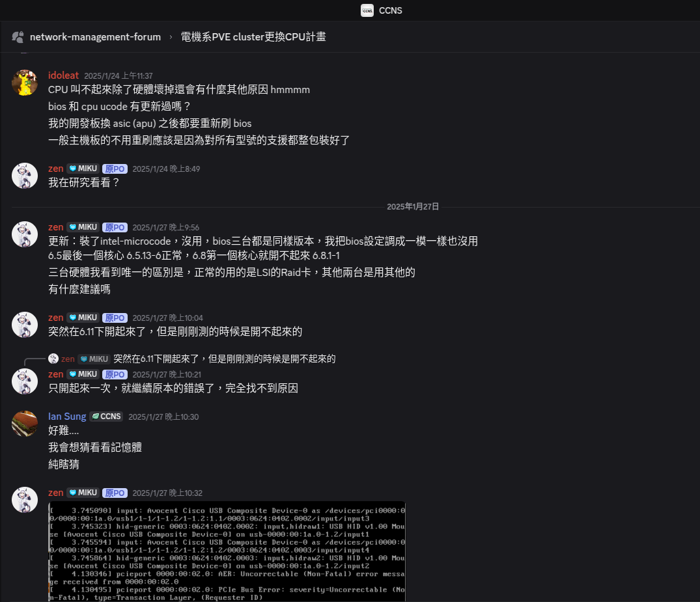The width and height of the screenshot is (700, 602).
Task: Click zen's avatar on the 10:21 PM reply message
Action: coord(25,381)
